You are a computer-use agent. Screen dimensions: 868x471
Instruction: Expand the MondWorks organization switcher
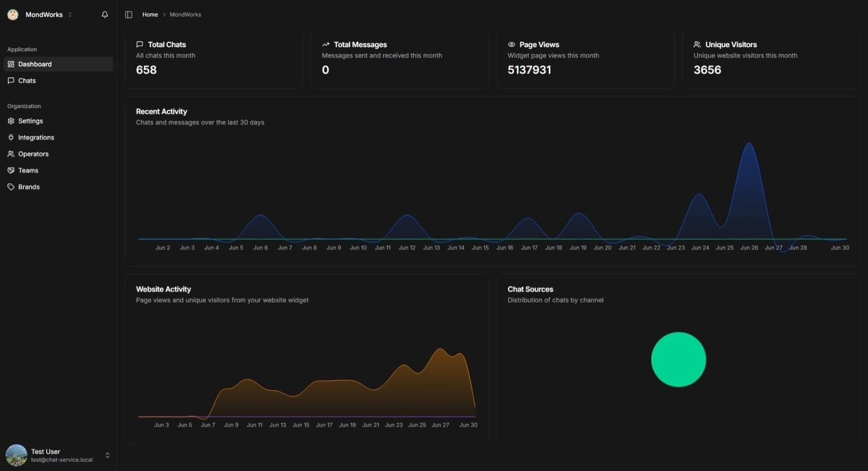70,15
